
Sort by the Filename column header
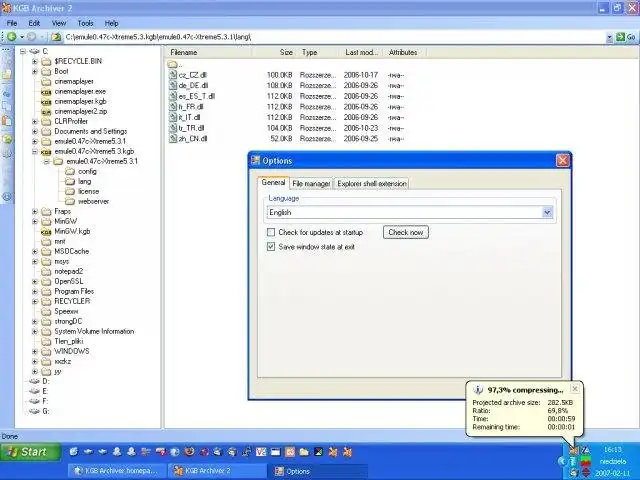coord(209,52)
